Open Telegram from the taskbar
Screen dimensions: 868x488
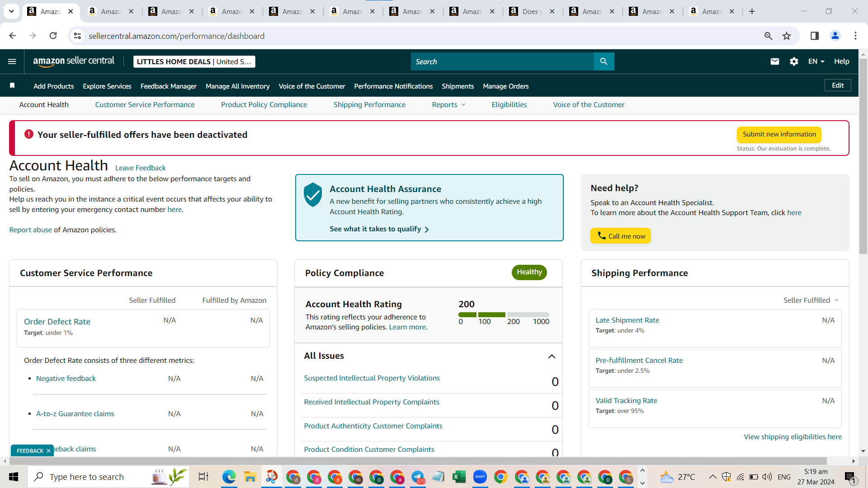coord(418,477)
